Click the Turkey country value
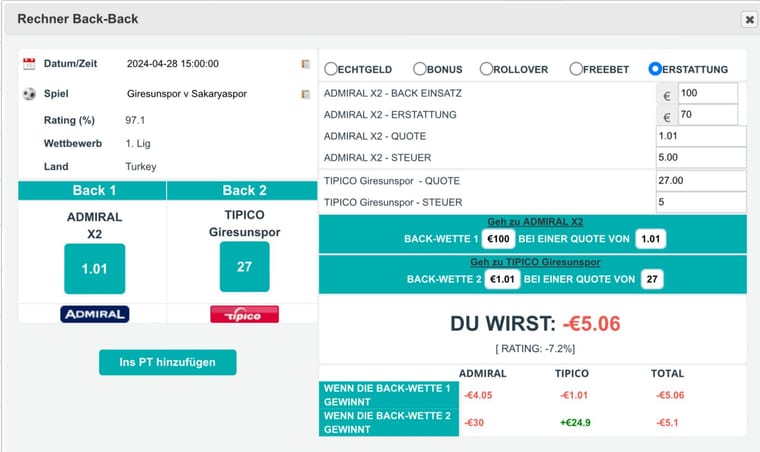The image size is (760, 452). pos(141,167)
